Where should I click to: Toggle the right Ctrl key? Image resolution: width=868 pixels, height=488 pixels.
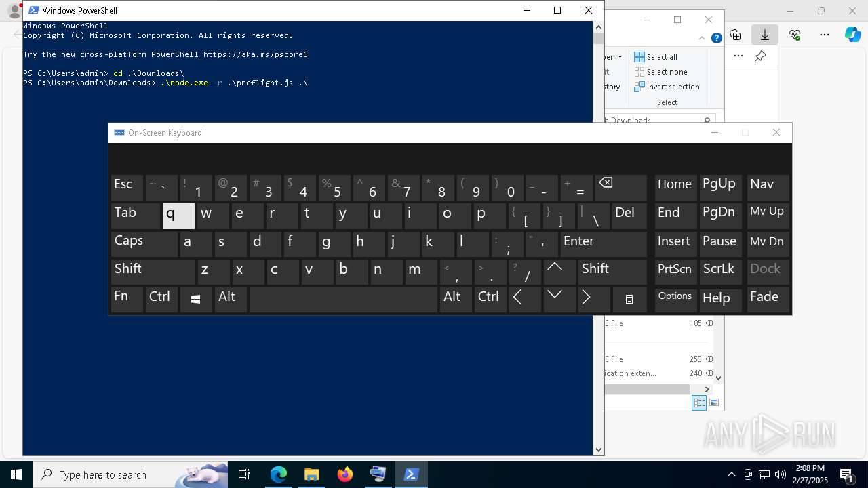pos(490,300)
